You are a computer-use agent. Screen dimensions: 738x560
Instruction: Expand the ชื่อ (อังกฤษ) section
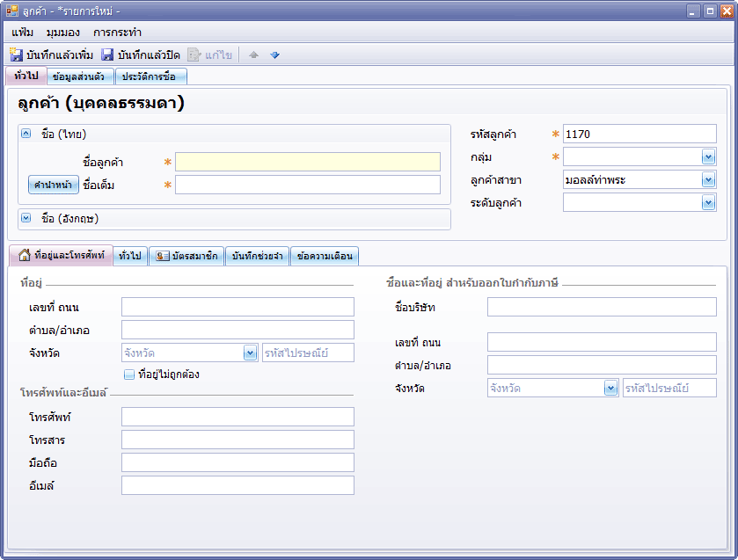[x=26, y=217]
